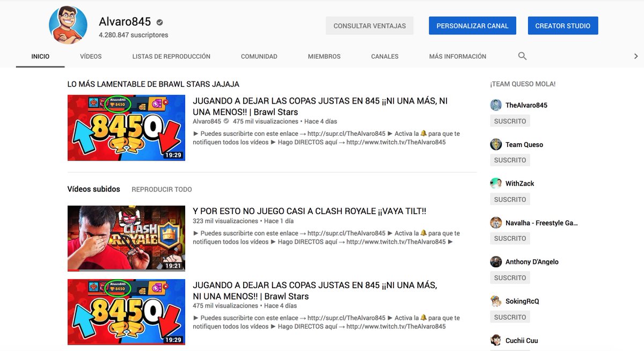
Task: Click the PERSONALIZAR CANAL button
Action: [x=472, y=26]
